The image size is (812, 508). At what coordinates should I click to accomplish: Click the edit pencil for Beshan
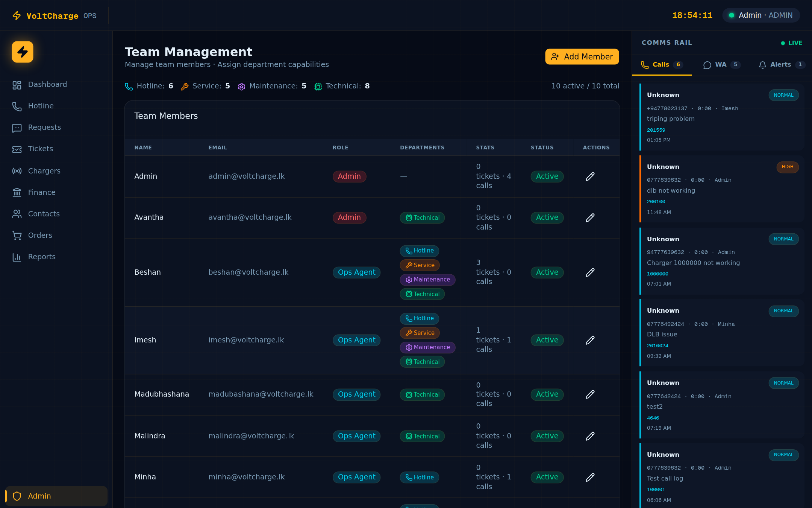[x=590, y=272]
